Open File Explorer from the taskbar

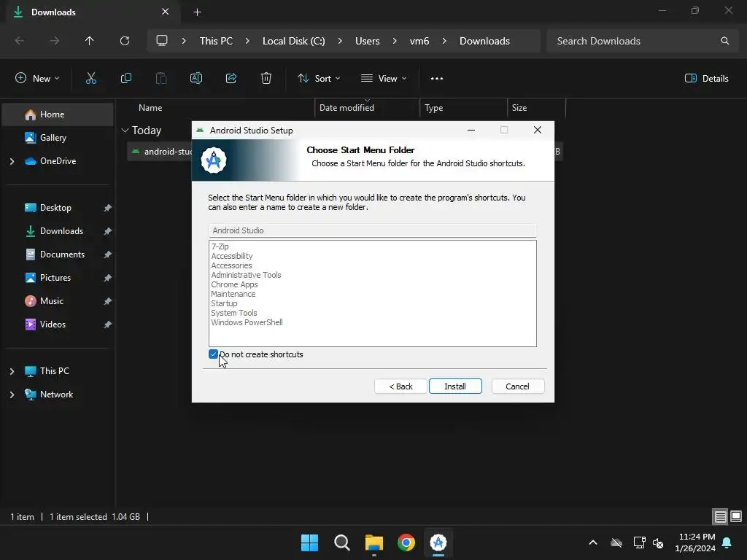374,542
